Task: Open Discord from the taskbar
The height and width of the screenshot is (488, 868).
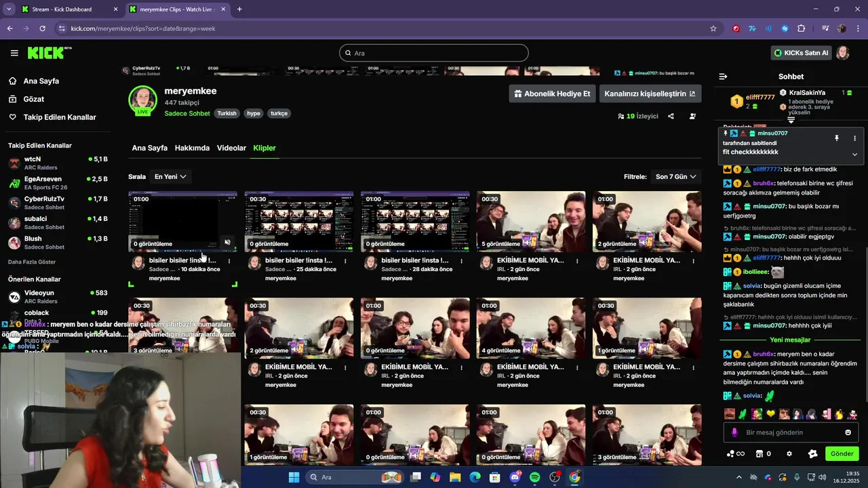Action: click(515, 477)
